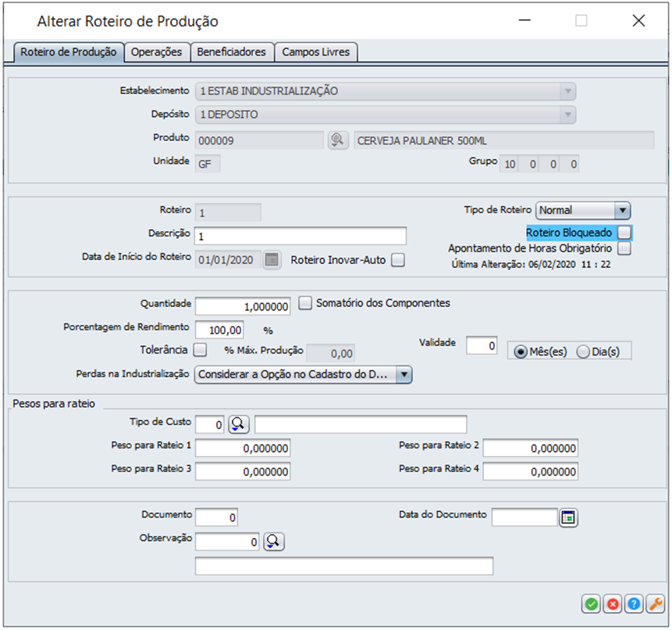
Task: Click the Validade field
Action: (x=482, y=345)
